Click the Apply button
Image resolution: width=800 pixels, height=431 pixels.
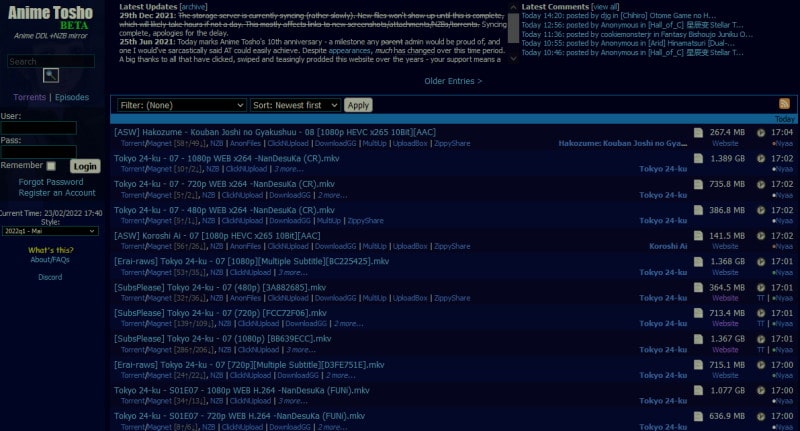pos(358,105)
